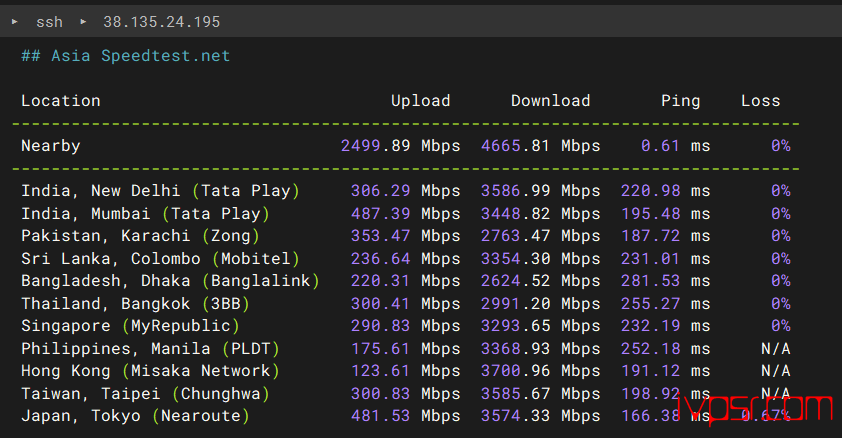This screenshot has height=438, width=842.
Task: Click the Japan, Tokyo (Nearoute) label
Action: pos(135,416)
